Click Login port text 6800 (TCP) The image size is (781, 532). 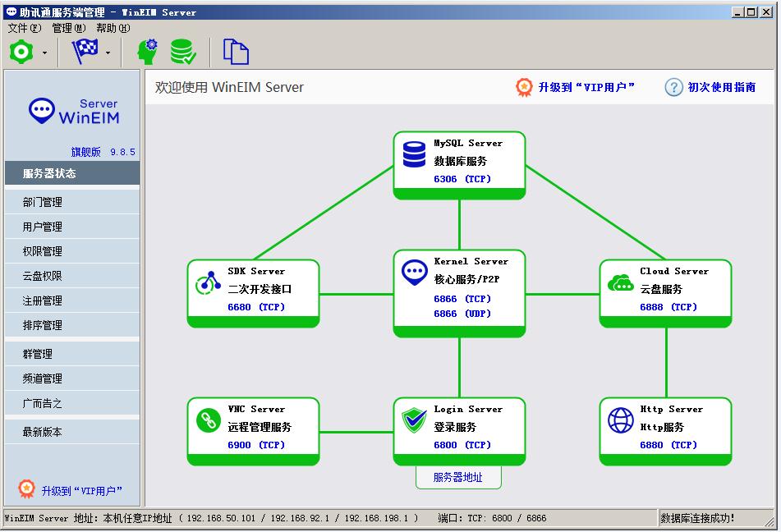click(462, 445)
